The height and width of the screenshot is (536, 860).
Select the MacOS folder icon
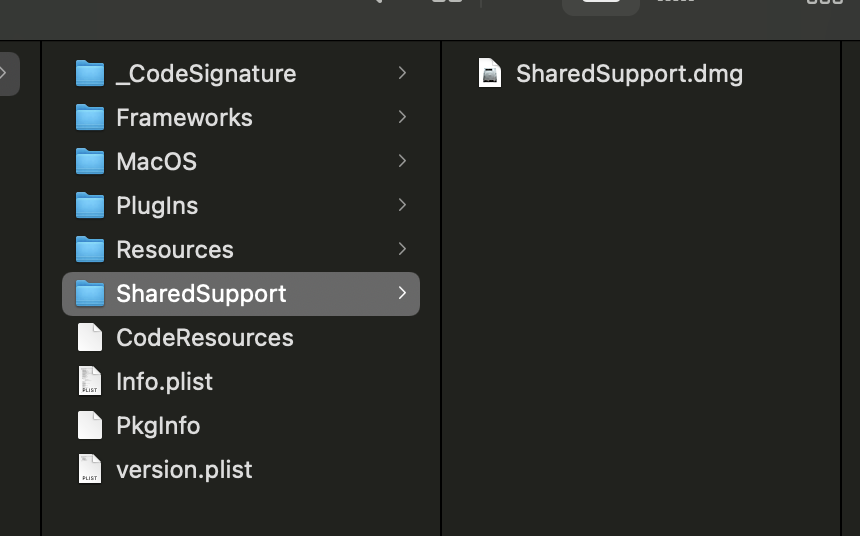(90, 162)
